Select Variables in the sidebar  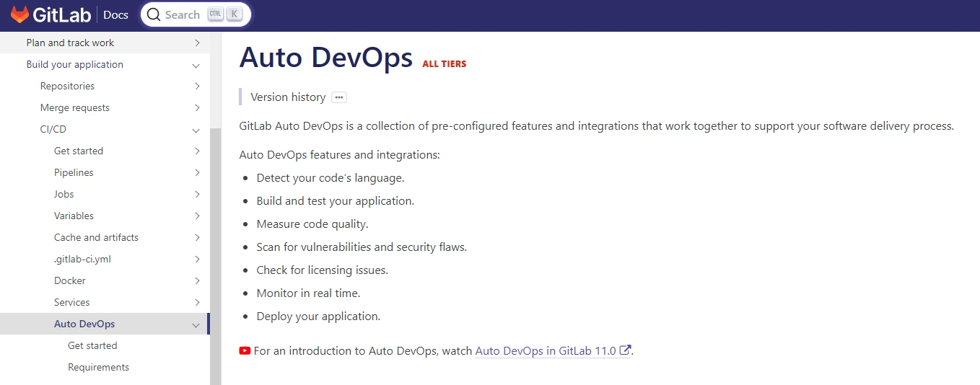tap(74, 216)
